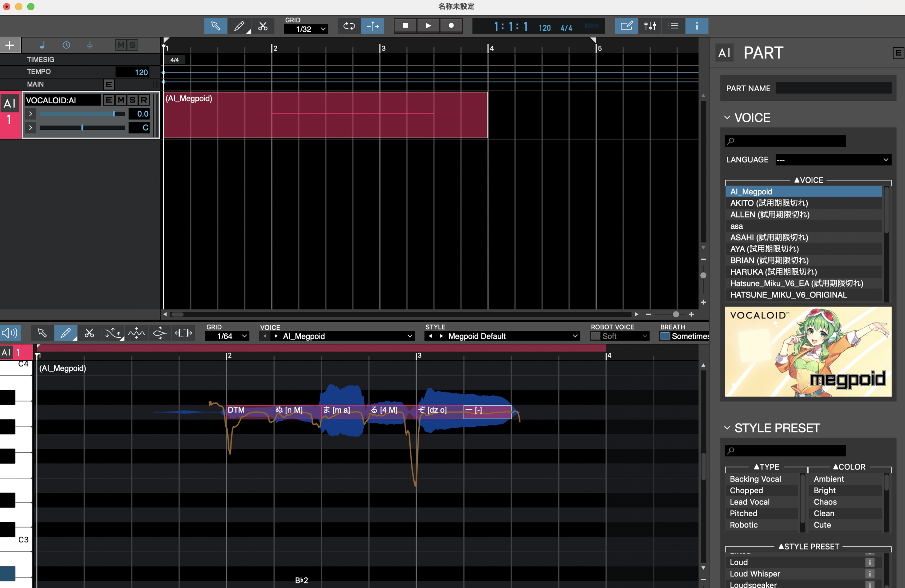Toggle the R button on VOCALOID:AI track
Viewport: 905px width, 588px height.
click(x=144, y=100)
